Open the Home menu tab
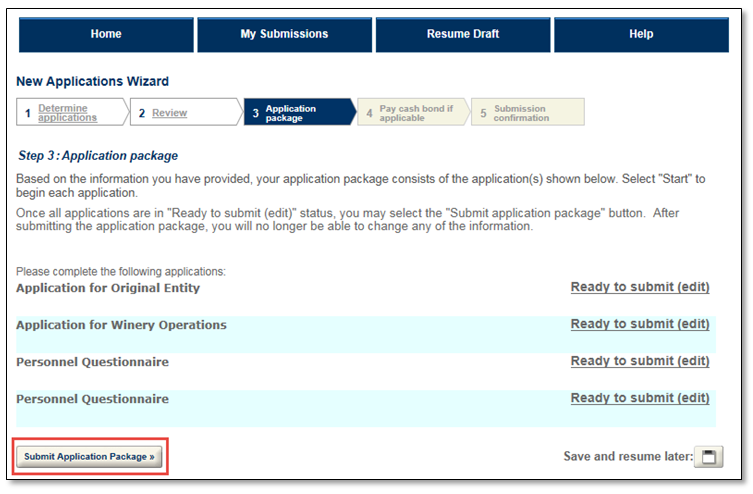The width and height of the screenshot is (753, 494). pyautogui.click(x=106, y=34)
